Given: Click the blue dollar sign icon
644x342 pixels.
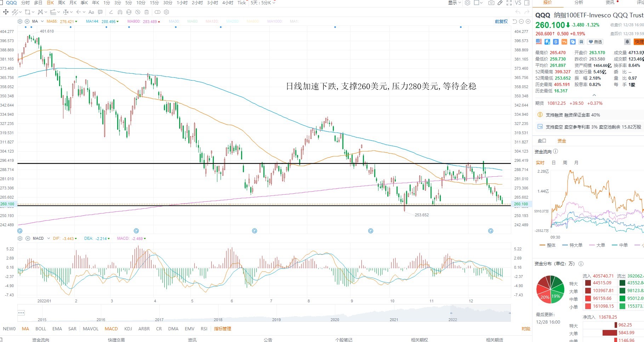Looking at the screenshot, I should click(x=556, y=42).
